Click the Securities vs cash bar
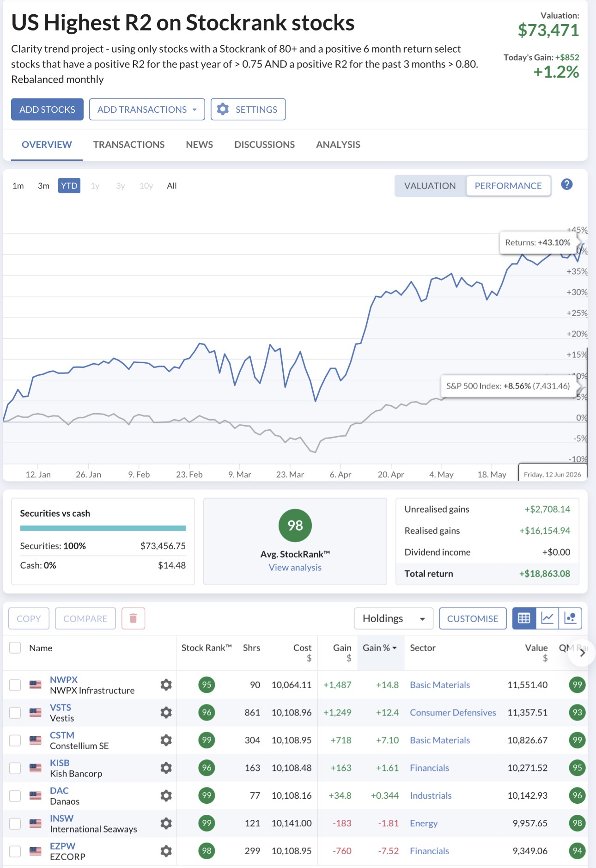Screen dimensions: 596x868 (103, 528)
